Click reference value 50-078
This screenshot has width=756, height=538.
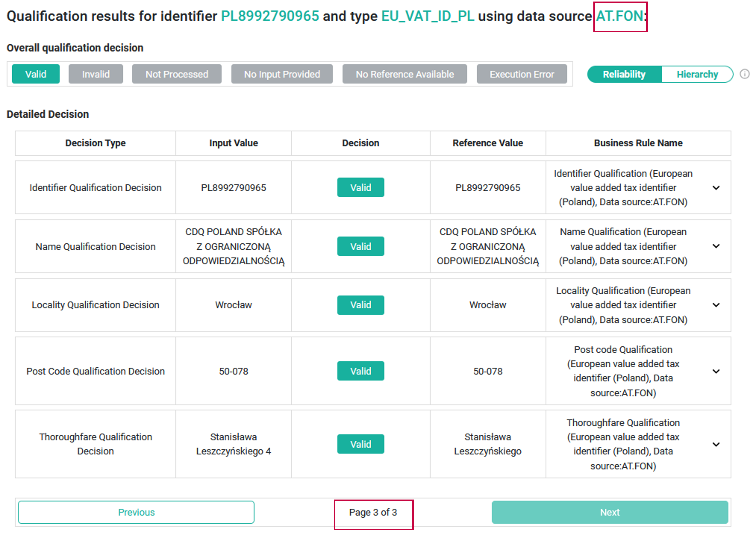(488, 371)
